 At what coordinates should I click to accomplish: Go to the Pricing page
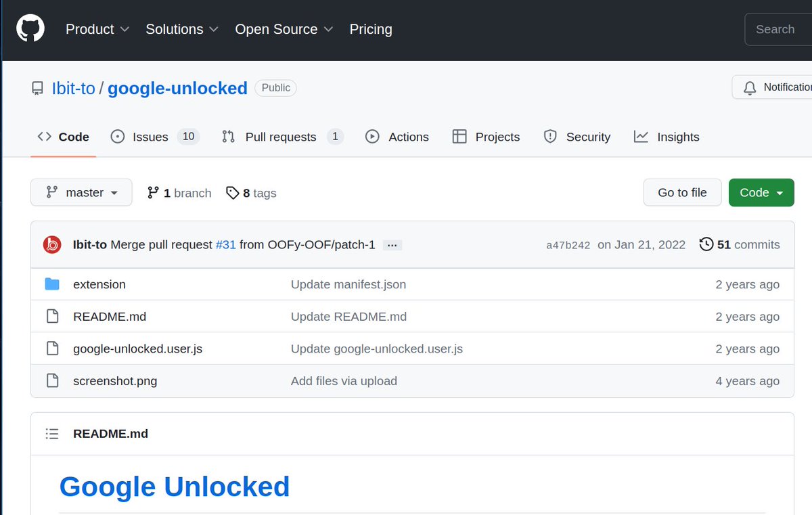pos(371,29)
